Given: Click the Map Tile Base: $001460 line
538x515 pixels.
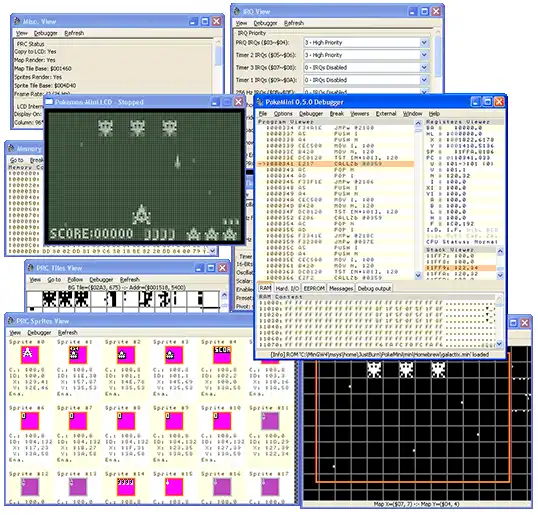Looking at the screenshot, I should click(x=43, y=68).
